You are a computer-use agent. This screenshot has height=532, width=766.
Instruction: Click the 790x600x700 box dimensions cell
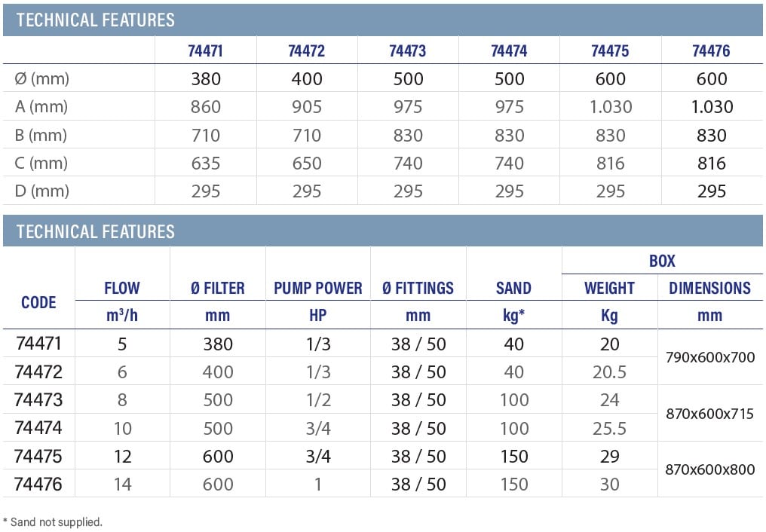click(x=709, y=357)
